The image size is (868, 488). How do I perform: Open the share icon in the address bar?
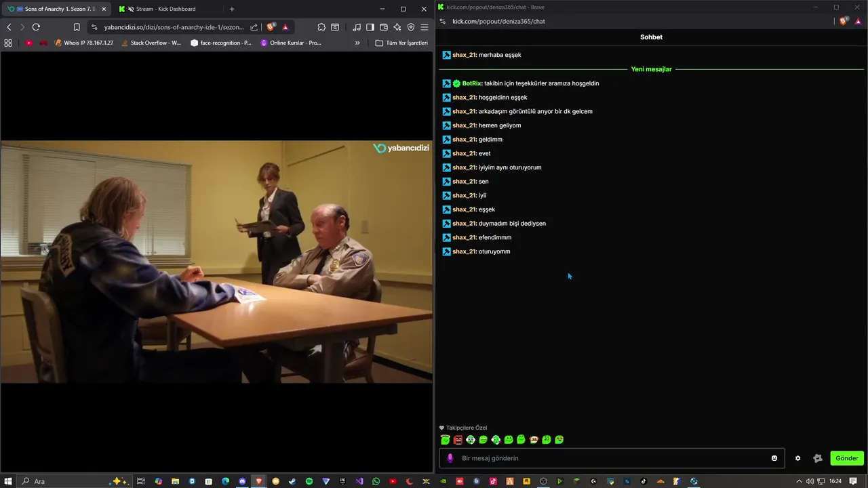tap(254, 27)
